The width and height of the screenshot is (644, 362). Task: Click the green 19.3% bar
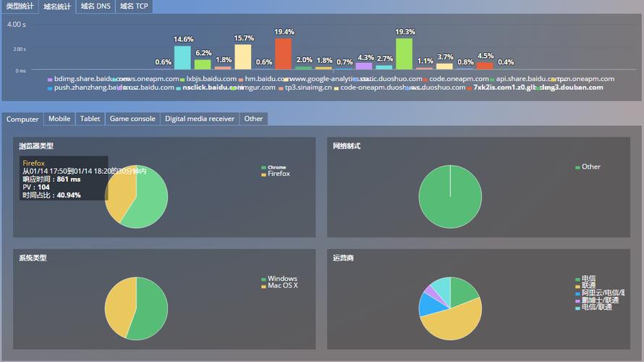pyautogui.click(x=404, y=54)
